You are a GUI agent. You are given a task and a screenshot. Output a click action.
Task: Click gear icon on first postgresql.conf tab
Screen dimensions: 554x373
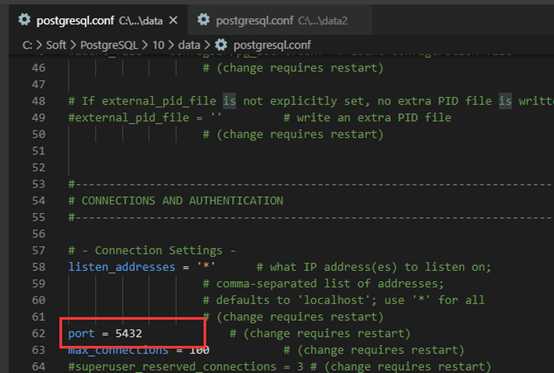coord(24,19)
